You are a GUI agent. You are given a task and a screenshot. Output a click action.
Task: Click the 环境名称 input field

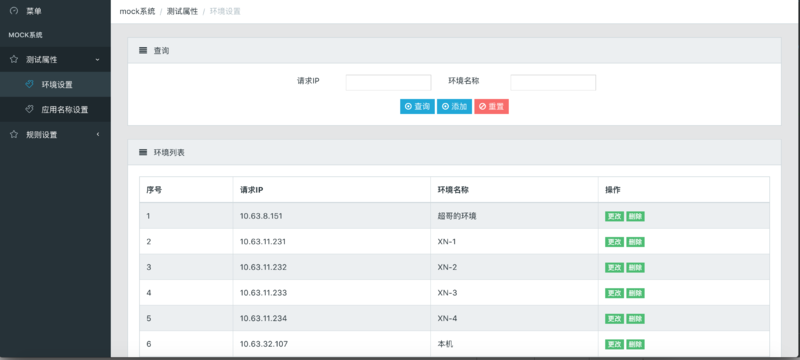pyautogui.click(x=553, y=83)
